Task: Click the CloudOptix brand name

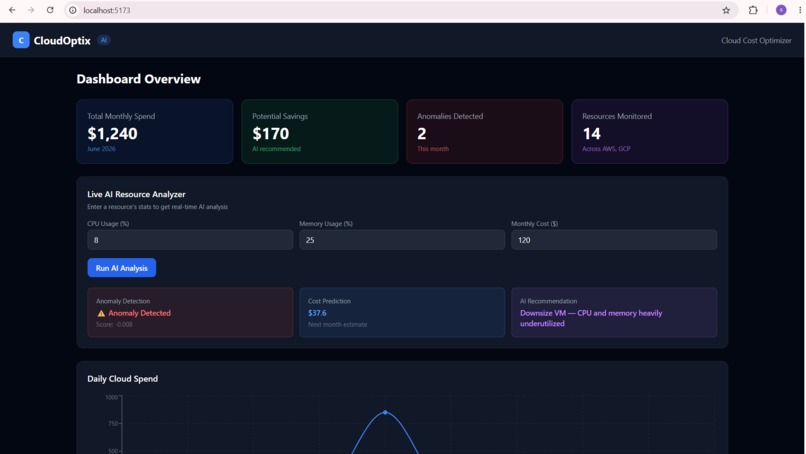Action: [x=62, y=41]
